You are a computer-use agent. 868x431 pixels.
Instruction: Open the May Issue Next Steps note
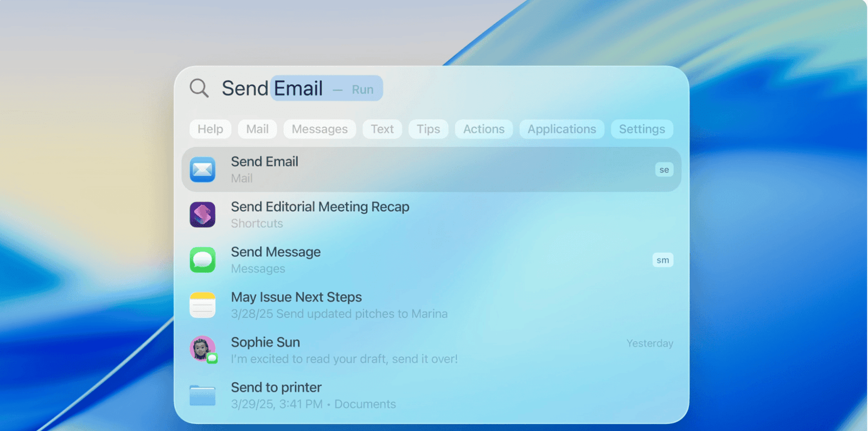431,305
